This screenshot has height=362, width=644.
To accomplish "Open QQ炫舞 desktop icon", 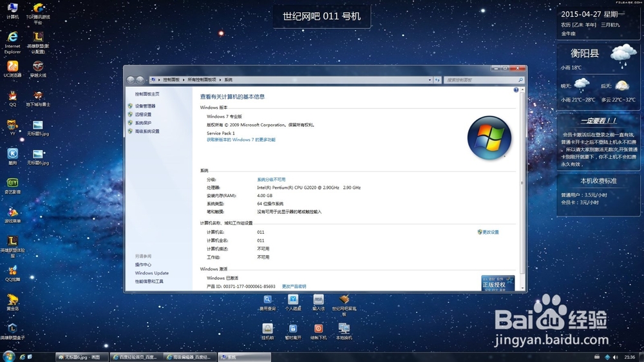I will (x=12, y=273).
